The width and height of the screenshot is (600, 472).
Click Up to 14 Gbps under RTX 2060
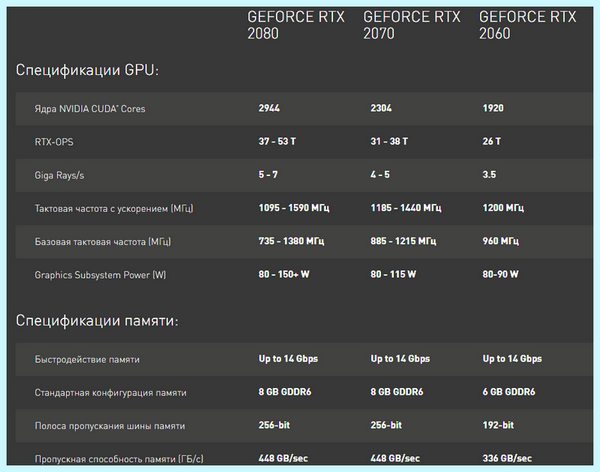pos(512,359)
